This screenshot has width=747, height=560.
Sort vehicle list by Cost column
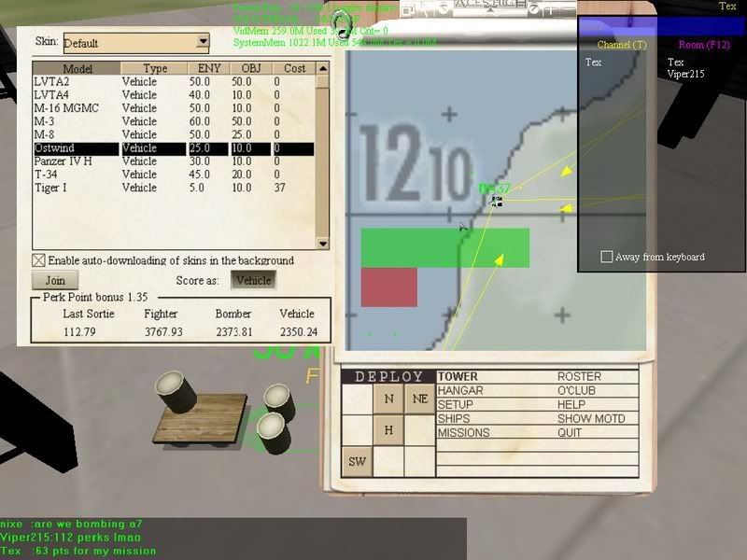[x=294, y=68]
